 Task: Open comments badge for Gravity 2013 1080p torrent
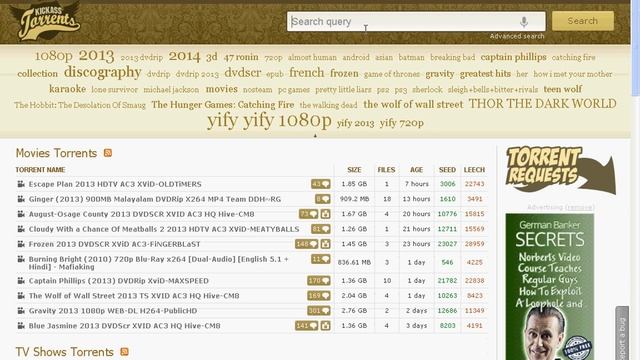318,311
